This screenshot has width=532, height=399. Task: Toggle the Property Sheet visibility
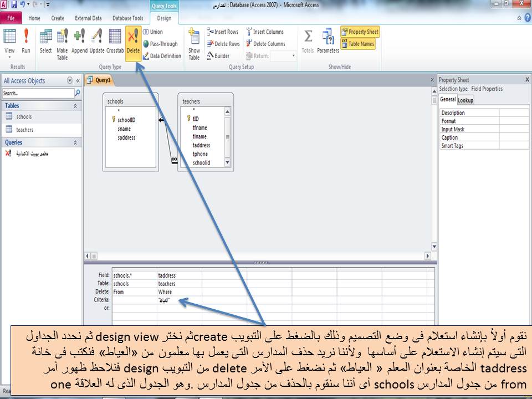pyautogui.click(x=360, y=32)
